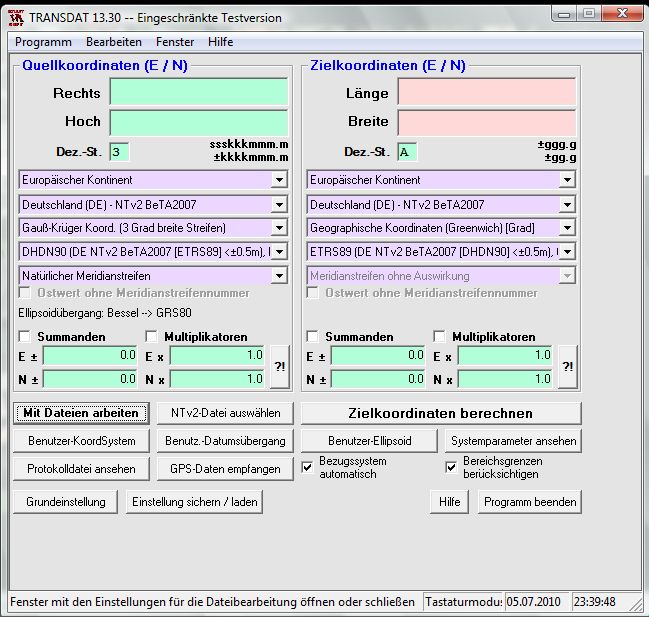Image resolution: width=649 pixels, height=617 pixels.
Task: Click Ellipsoidübergang: Bessel --> GRS80 text
Action: pos(105,313)
